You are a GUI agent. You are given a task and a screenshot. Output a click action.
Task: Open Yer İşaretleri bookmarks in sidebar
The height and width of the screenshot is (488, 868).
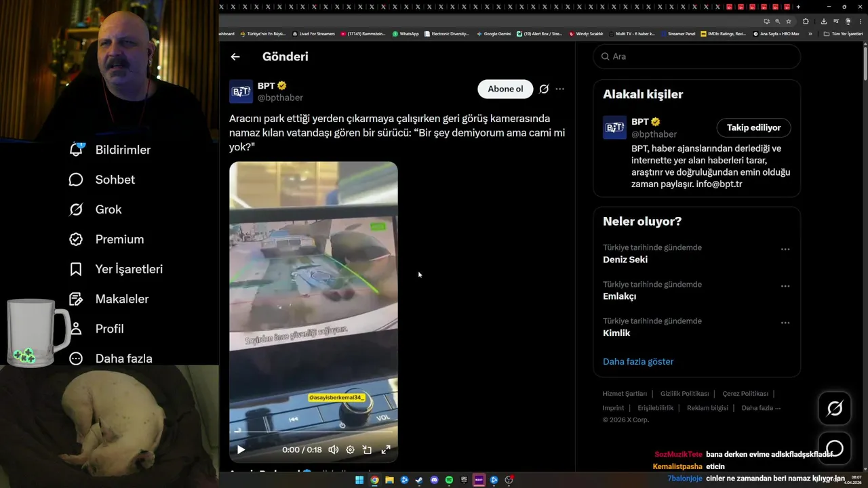[x=116, y=269]
